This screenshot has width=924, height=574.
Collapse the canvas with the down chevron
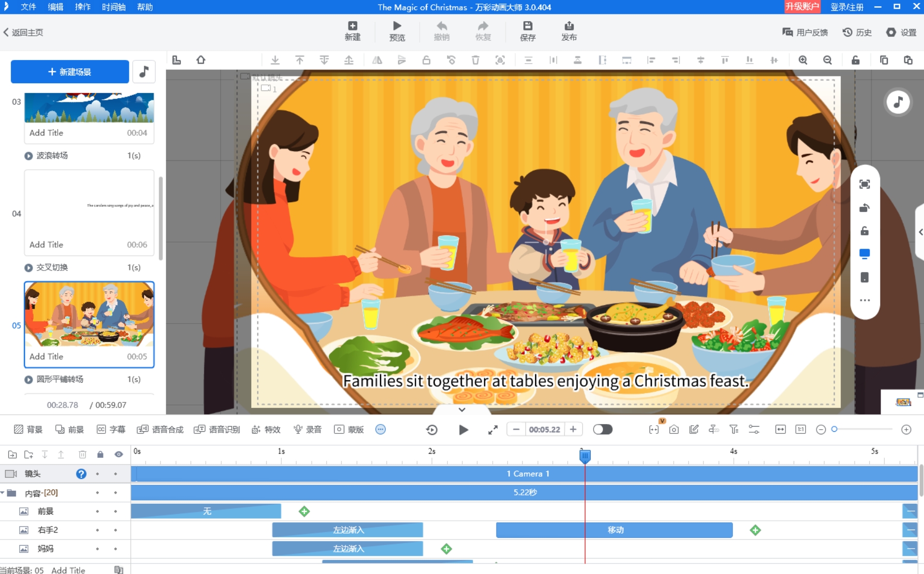[462, 410]
